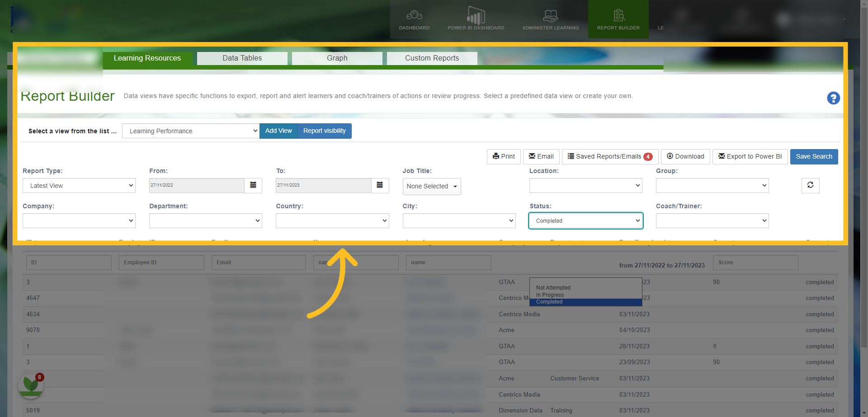Switch to the Custom Reports tab
This screenshot has width=868, height=417.
(432, 58)
